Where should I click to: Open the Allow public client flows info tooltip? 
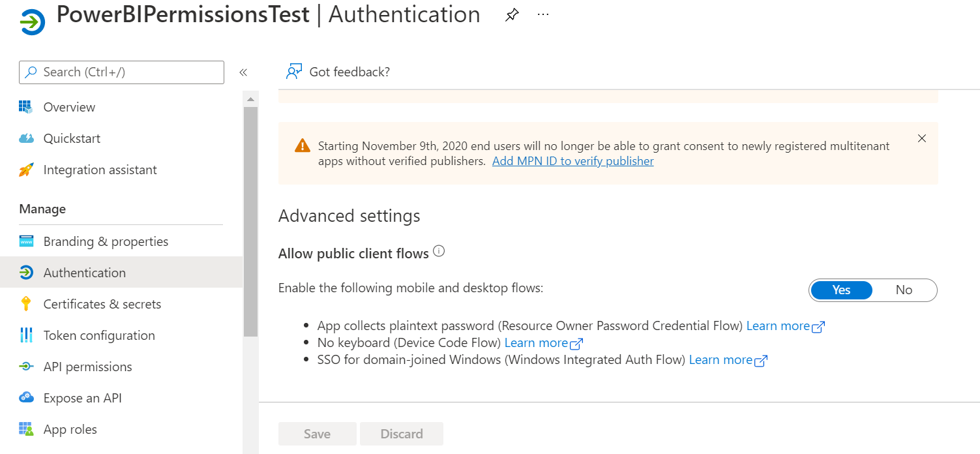438,250
